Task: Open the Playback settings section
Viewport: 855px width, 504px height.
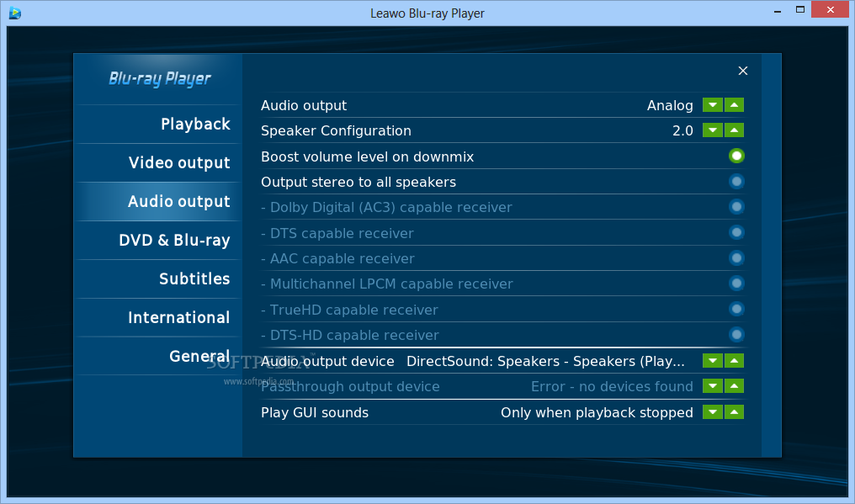Action: (159, 124)
